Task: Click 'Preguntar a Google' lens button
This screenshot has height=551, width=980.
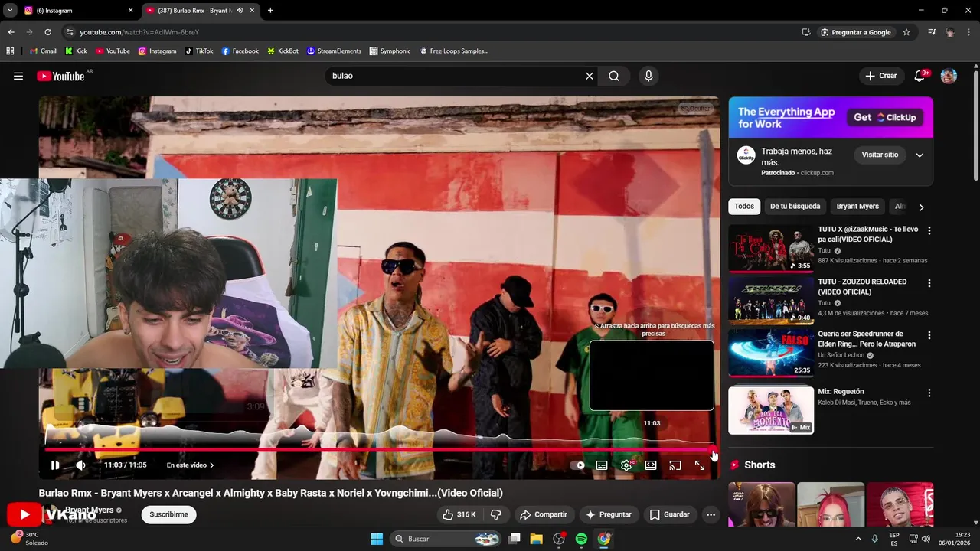Action: [x=856, y=32]
